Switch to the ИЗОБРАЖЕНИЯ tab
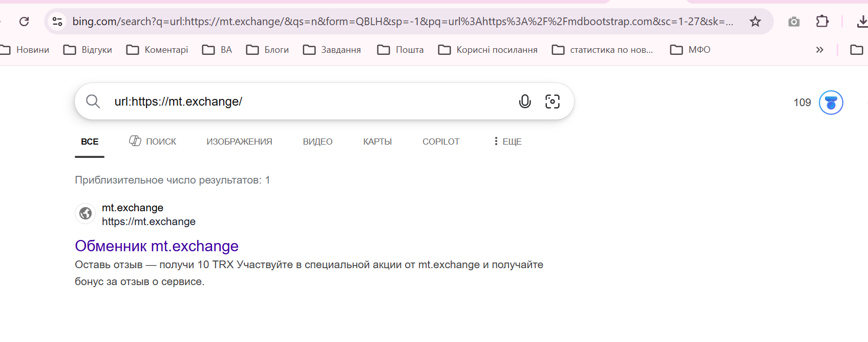Viewport: 868px width, 342px height. click(x=239, y=142)
